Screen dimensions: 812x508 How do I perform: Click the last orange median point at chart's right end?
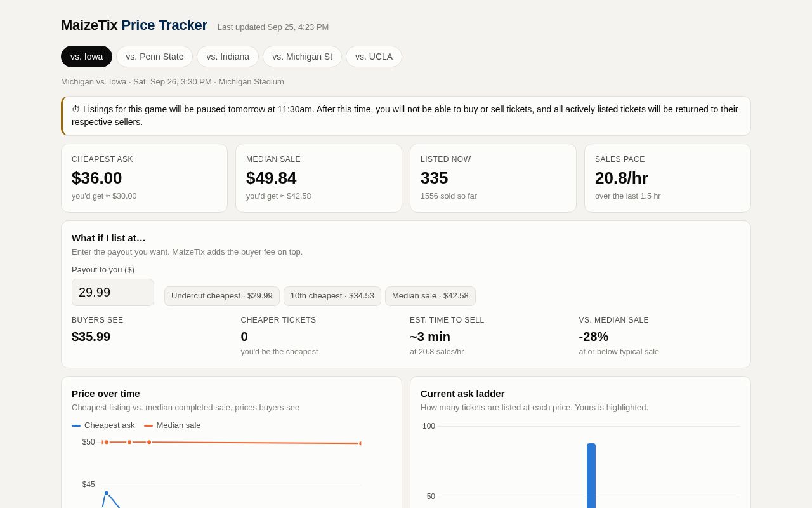pos(360,443)
